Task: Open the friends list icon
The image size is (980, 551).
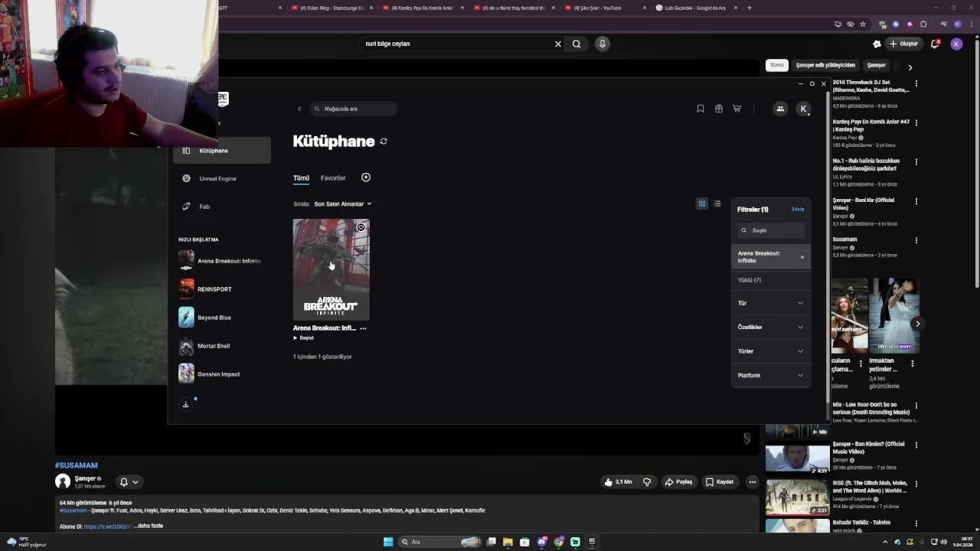Action: 780,109
